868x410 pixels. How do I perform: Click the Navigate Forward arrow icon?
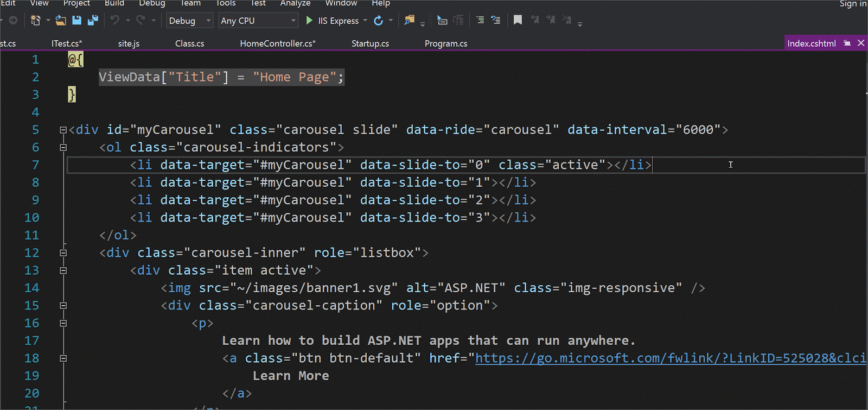(13, 20)
